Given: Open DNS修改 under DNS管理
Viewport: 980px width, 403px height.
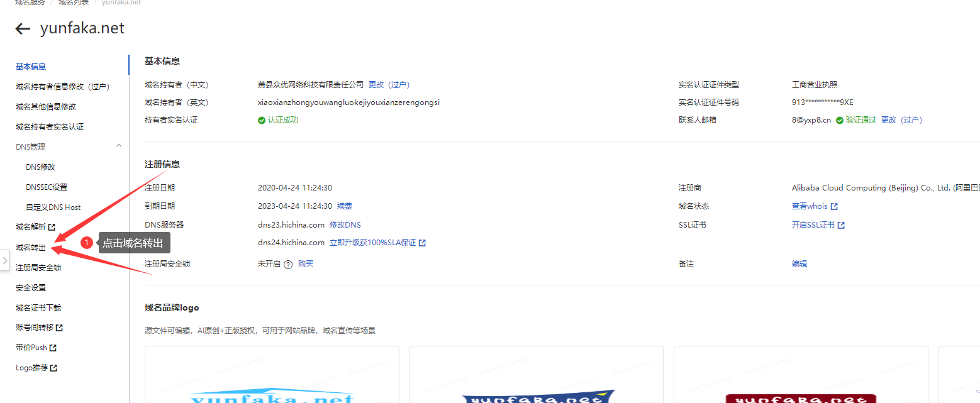Looking at the screenshot, I should (41, 167).
